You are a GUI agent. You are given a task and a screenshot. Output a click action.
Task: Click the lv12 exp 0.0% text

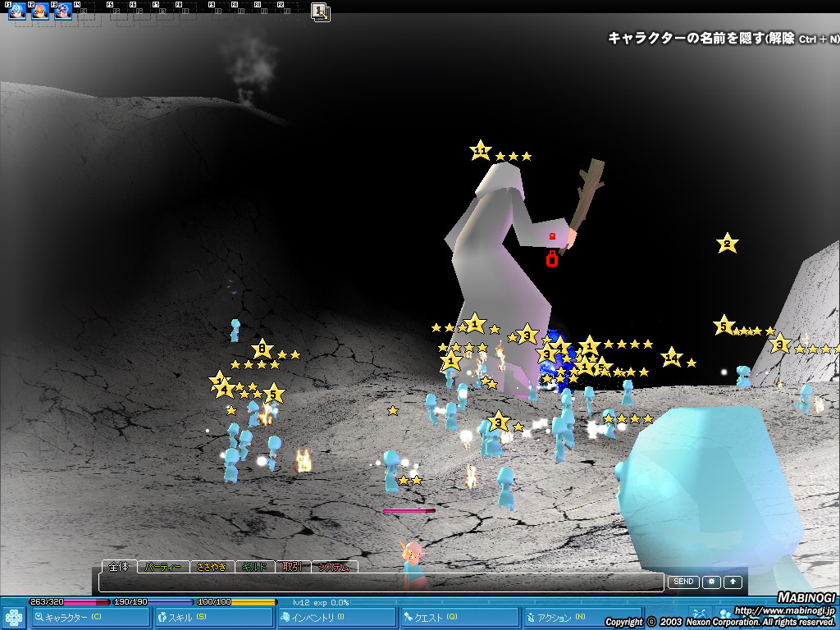[321, 603]
